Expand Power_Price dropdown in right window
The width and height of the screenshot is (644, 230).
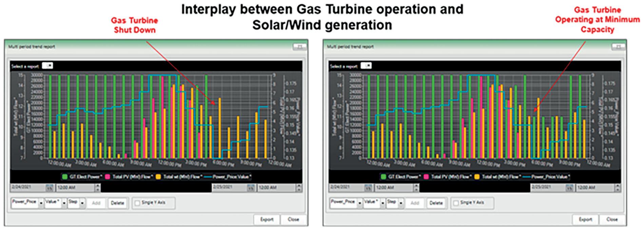360,203
